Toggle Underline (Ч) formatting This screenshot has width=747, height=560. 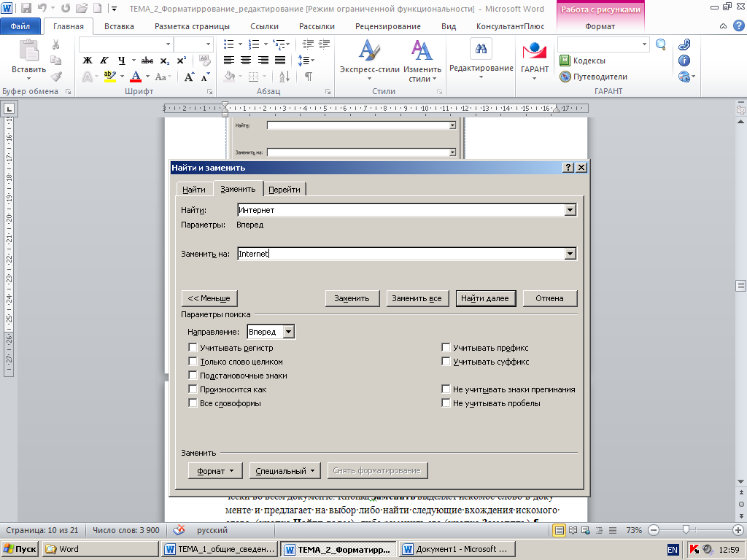coord(122,61)
